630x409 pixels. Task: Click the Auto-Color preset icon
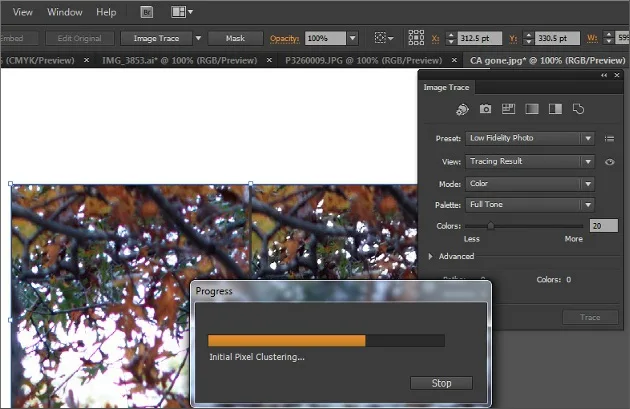click(462, 109)
